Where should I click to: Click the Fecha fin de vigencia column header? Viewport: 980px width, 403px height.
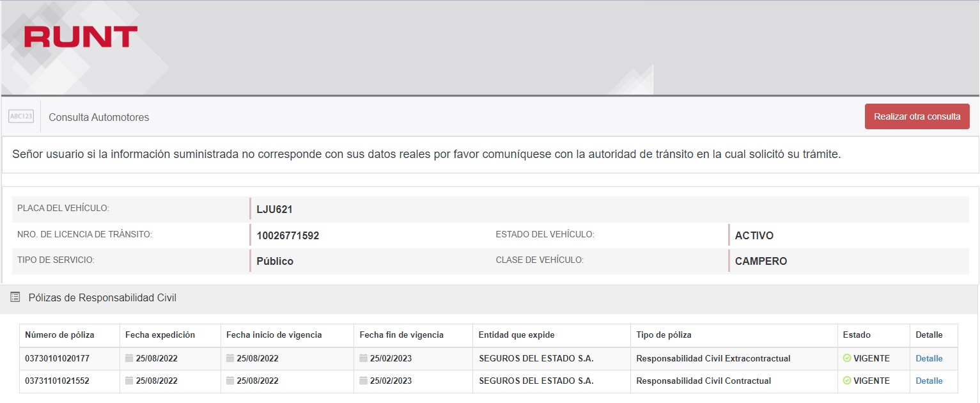[401, 335]
